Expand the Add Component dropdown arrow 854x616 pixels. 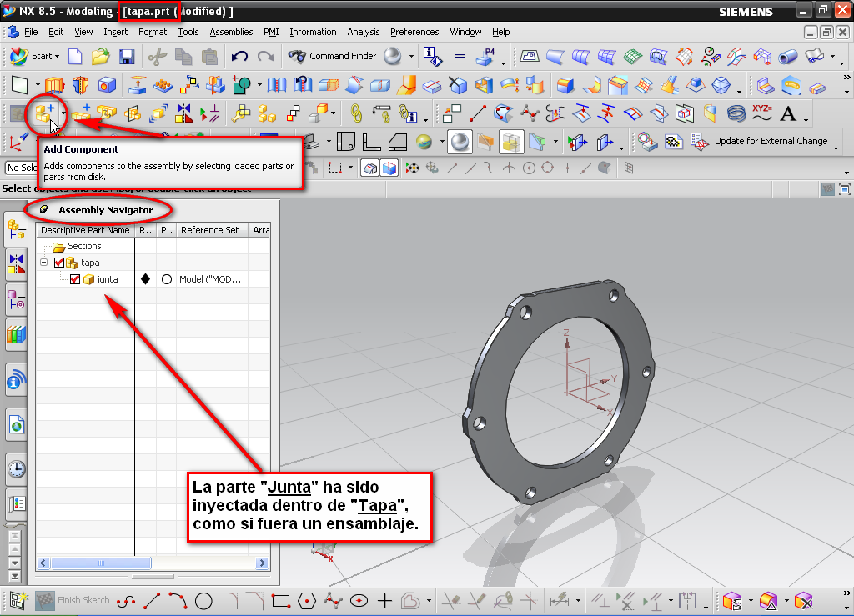pyautogui.click(x=64, y=114)
